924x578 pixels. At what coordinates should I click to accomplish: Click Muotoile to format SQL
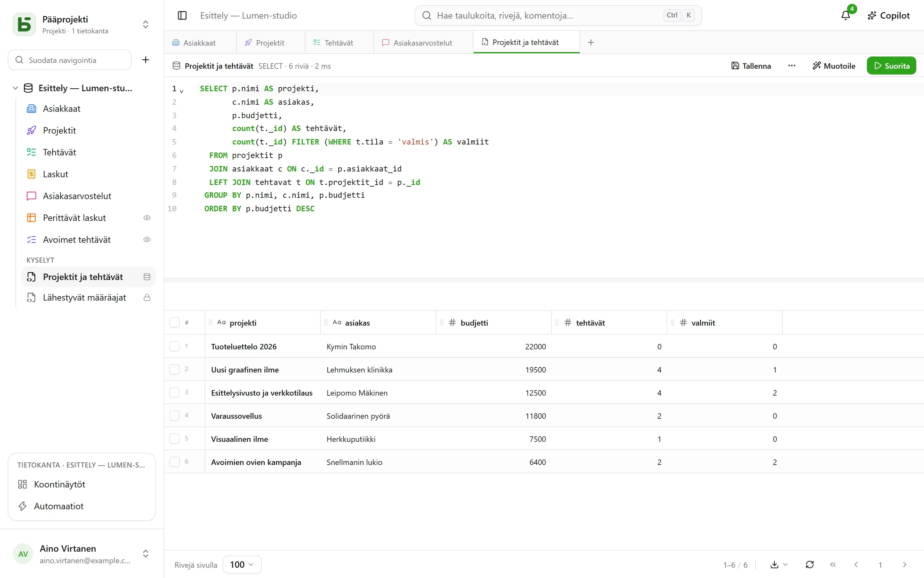834,66
